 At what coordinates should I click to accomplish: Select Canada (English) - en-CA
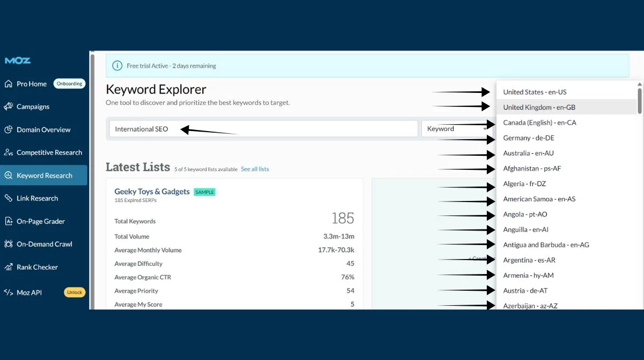click(x=567, y=123)
